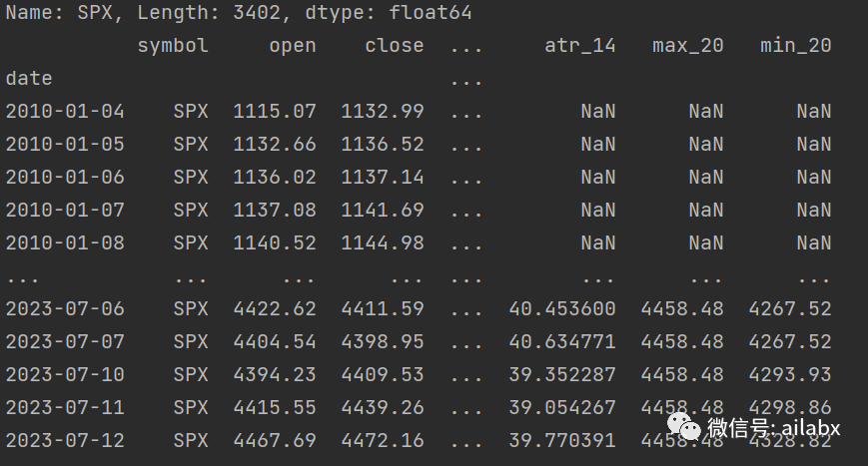The height and width of the screenshot is (466, 868).
Task: Select the date 2023-07-12
Action: pyautogui.click(x=65, y=441)
